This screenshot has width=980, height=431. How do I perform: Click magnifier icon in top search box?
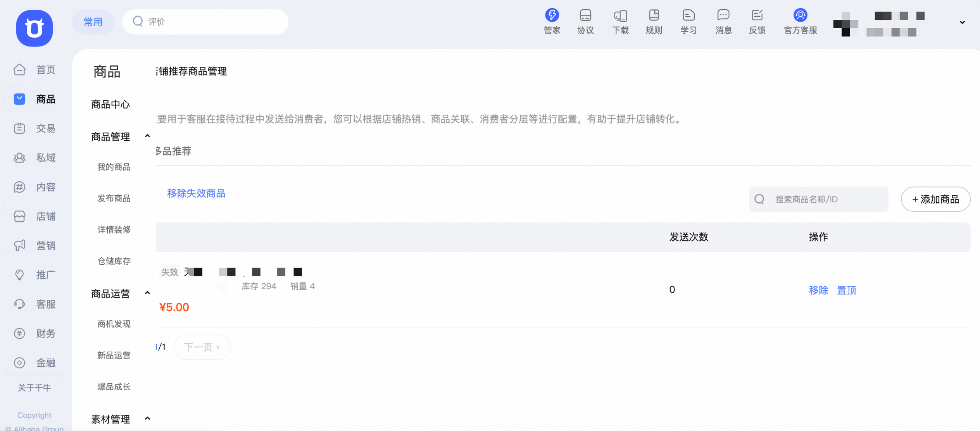138,21
